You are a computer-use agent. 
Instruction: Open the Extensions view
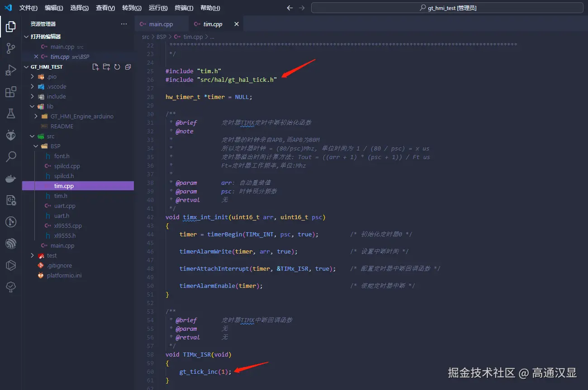coord(11,92)
